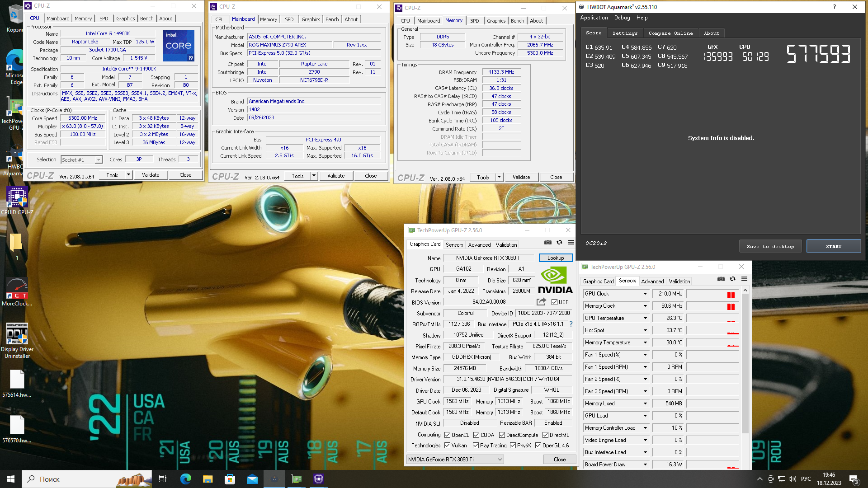Click Close button in GPU-Z Graphics Card window

pyautogui.click(x=560, y=460)
